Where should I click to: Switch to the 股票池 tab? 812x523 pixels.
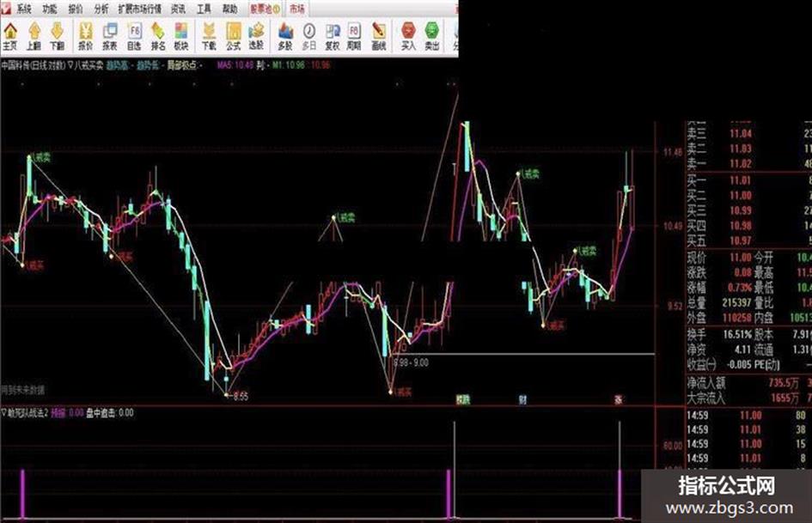[x=265, y=9]
